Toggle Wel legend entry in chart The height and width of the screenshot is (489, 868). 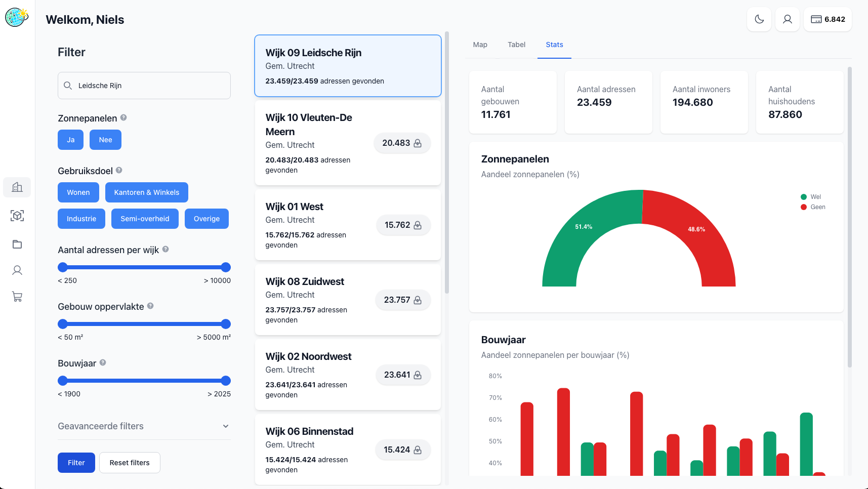click(811, 197)
